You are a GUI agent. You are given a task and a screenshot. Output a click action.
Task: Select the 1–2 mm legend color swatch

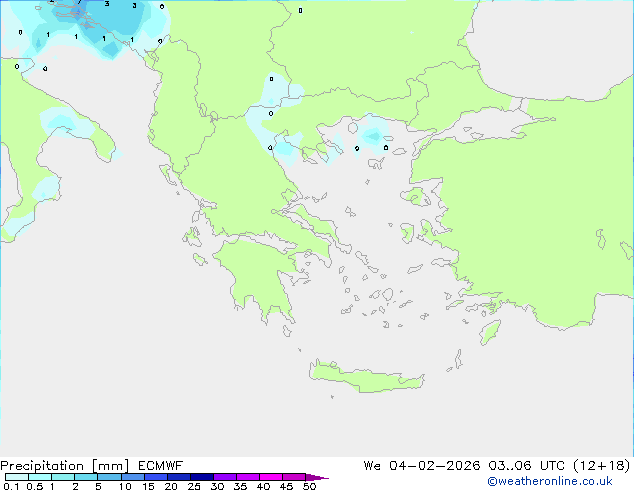pyautogui.click(x=63, y=477)
